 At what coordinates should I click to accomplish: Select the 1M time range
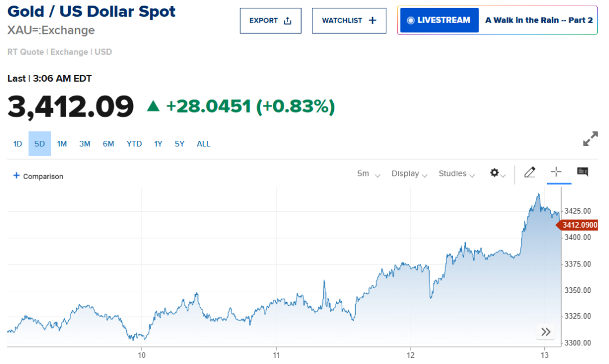62,144
